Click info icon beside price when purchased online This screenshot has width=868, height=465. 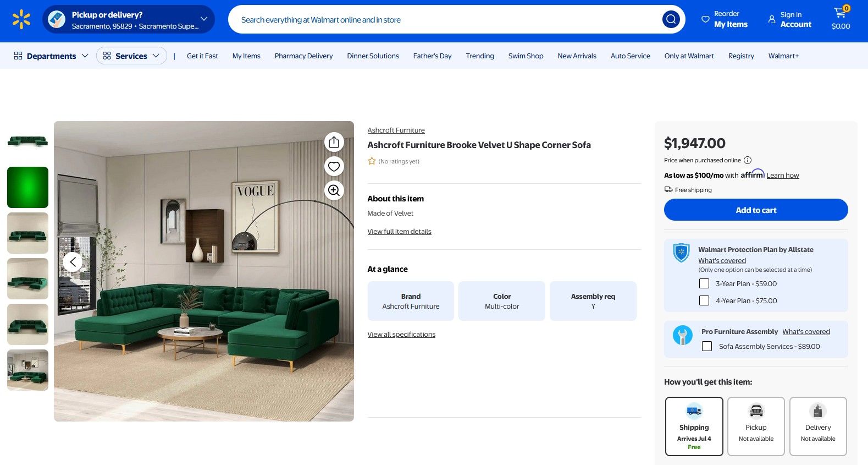[x=747, y=160]
